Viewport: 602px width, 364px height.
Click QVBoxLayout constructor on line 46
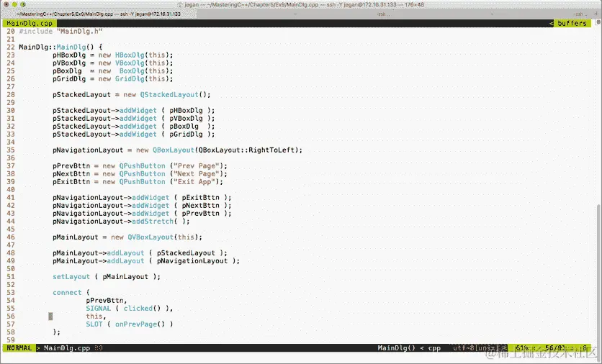coord(150,237)
